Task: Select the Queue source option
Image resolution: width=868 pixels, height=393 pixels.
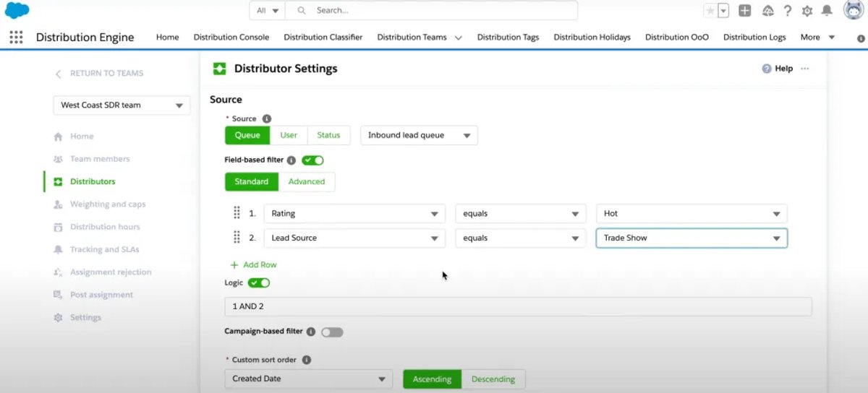Action: 247,135
